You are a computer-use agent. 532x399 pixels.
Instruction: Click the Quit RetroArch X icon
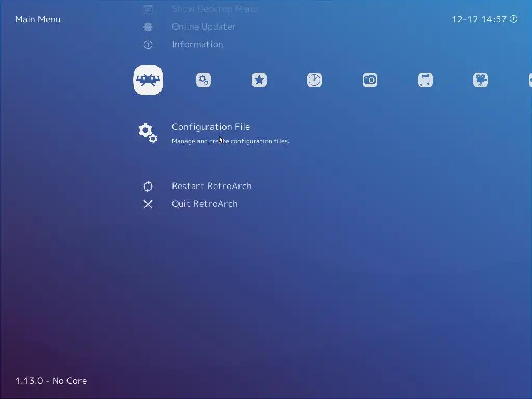[148, 204]
